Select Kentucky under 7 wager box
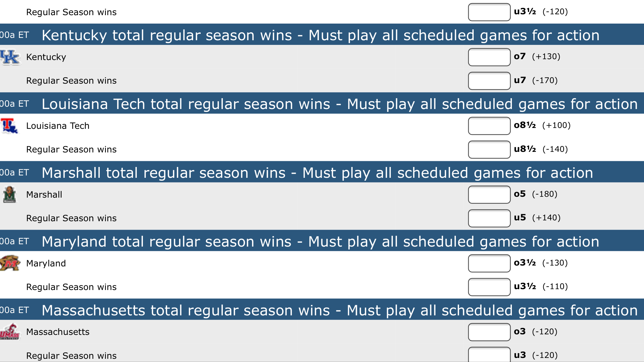 (x=489, y=81)
